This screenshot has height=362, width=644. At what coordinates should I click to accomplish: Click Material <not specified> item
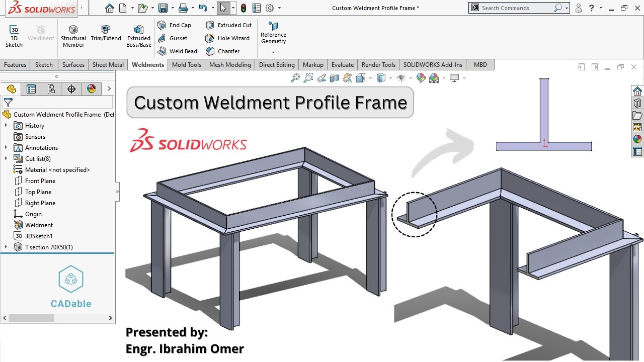point(57,170)
